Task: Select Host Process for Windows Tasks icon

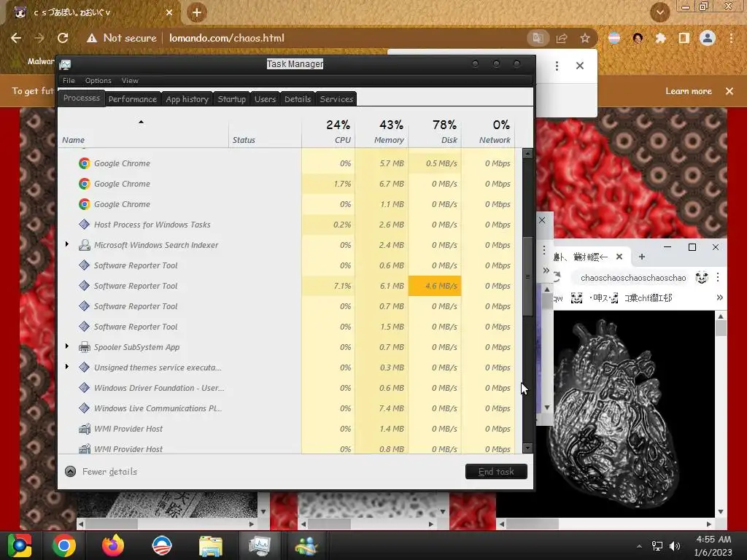Action: 85,225
